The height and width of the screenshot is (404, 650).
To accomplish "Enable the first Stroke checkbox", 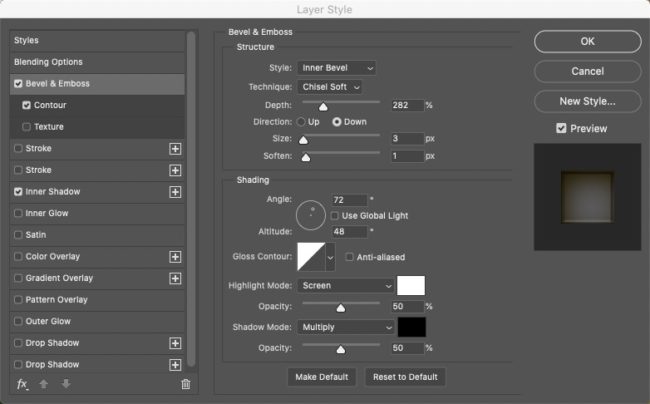I will coord(18,148).
